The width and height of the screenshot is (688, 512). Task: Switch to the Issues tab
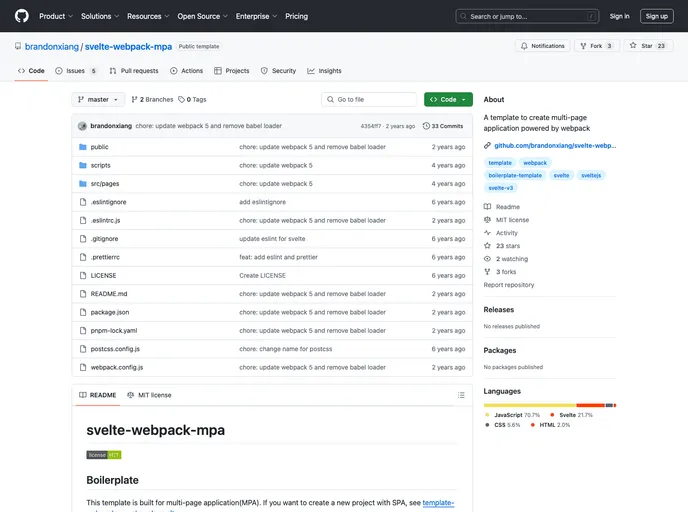75,71
